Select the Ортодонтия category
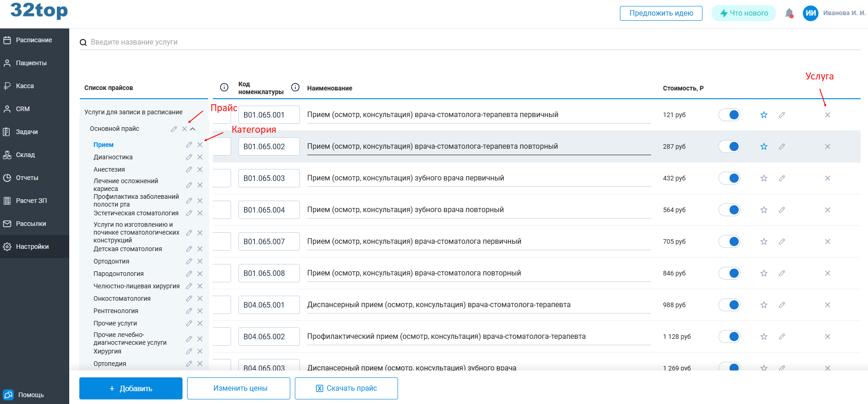The width and height of the screenshot is (868, 404). 111,261
